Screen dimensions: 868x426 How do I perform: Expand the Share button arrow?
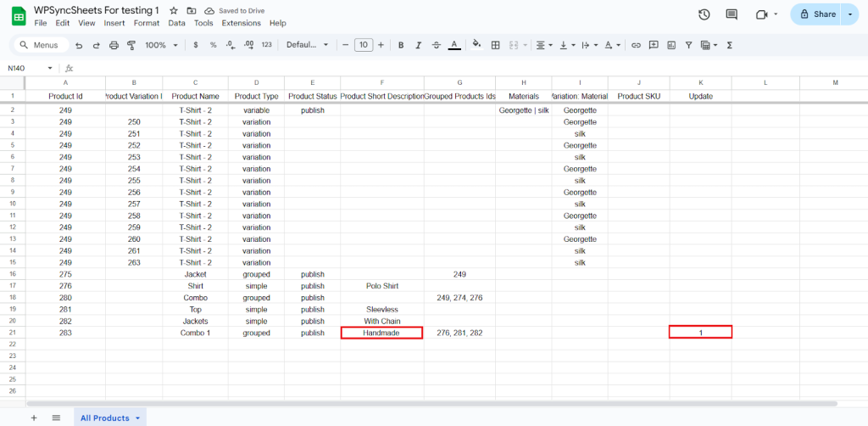850,14
